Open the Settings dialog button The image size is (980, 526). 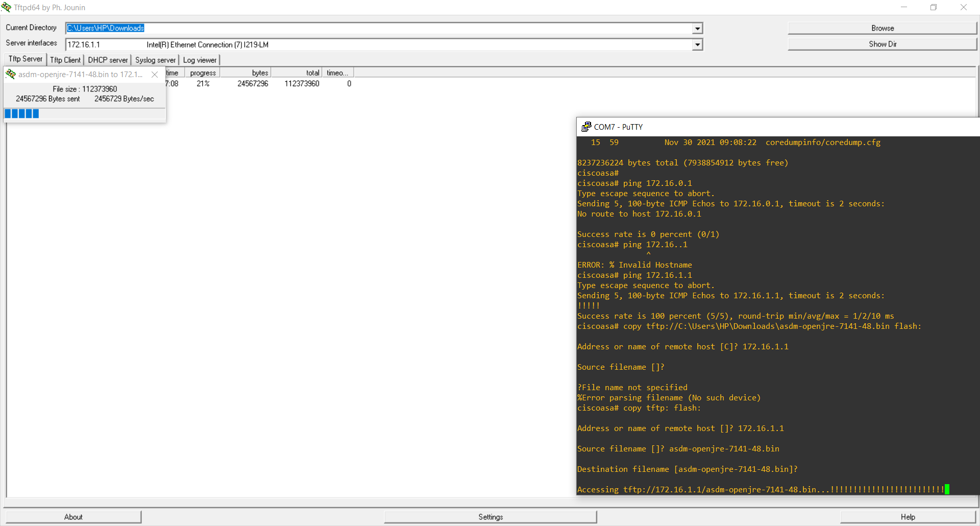(490, 517)
